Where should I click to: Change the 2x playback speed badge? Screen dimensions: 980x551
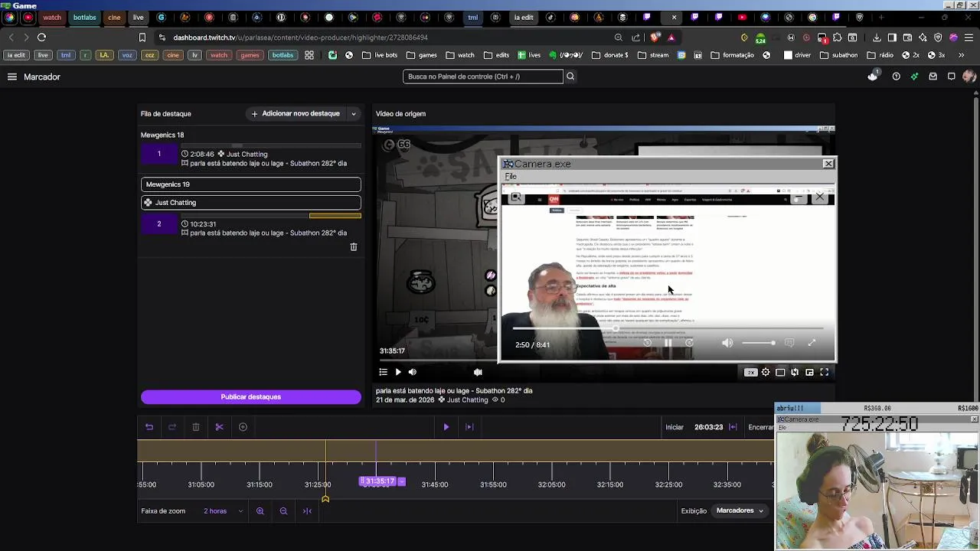coord(750,373)
